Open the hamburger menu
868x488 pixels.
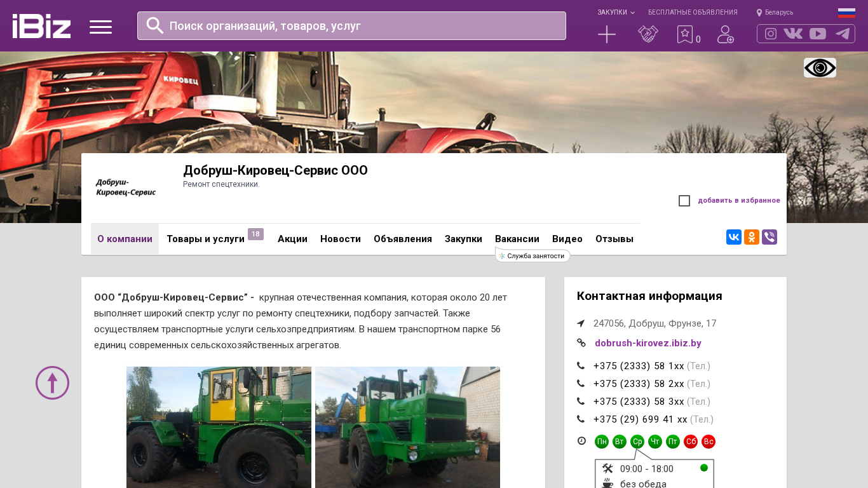(x=100, y=27)
